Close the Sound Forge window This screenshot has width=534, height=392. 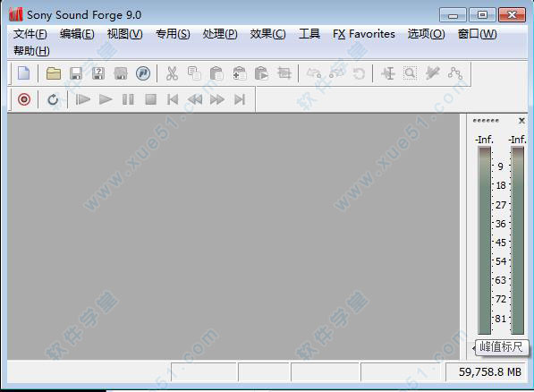pos(512,15)
